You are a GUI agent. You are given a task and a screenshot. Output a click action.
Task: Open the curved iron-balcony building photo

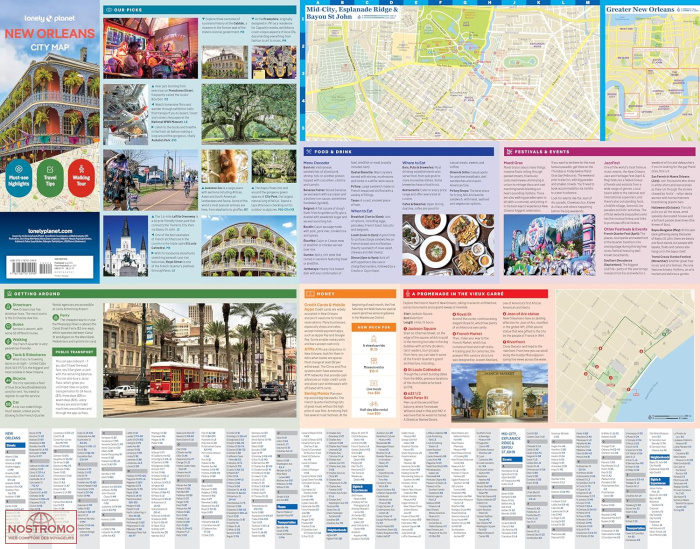249,245
